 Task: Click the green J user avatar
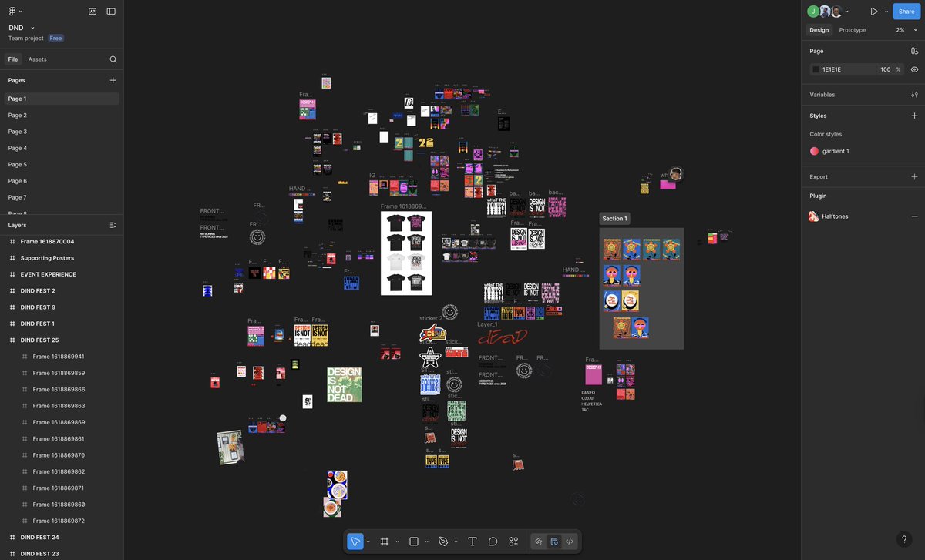click(x=812, y=12)
